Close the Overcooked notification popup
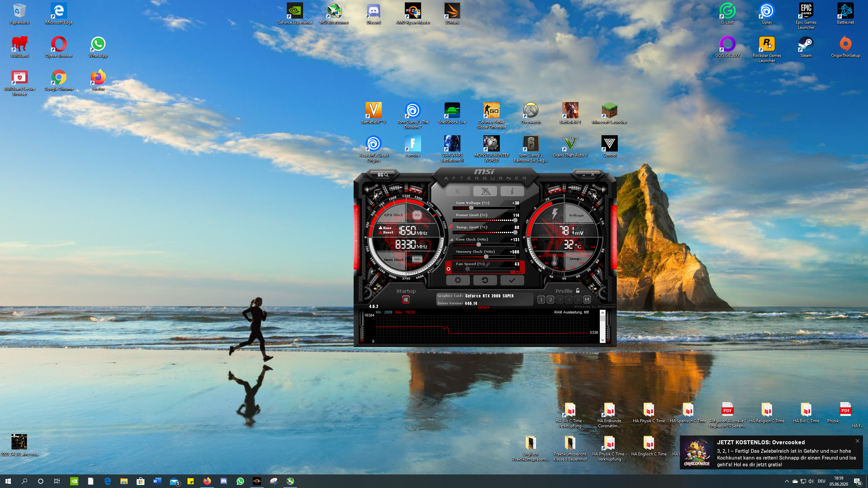Viewport: 868px width, 488px height. (857, 441)
